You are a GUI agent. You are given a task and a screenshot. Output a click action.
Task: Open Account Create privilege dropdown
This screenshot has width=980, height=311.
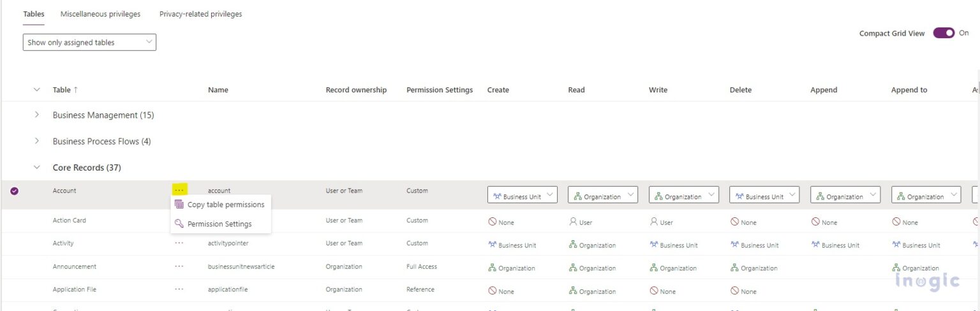click(x=523, y=195)
